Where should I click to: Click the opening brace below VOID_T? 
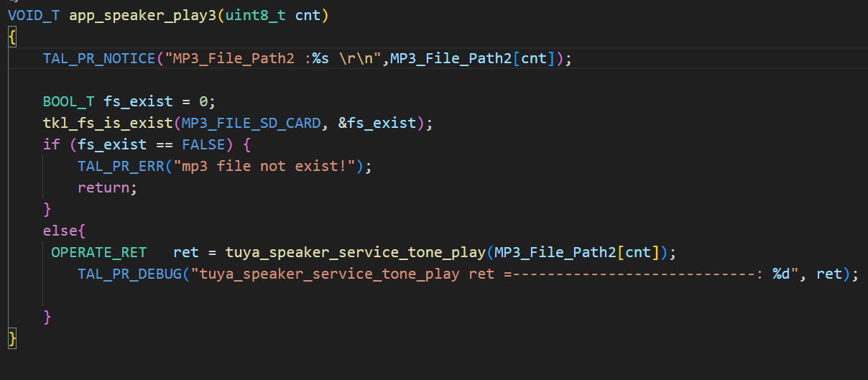[11, 37]
